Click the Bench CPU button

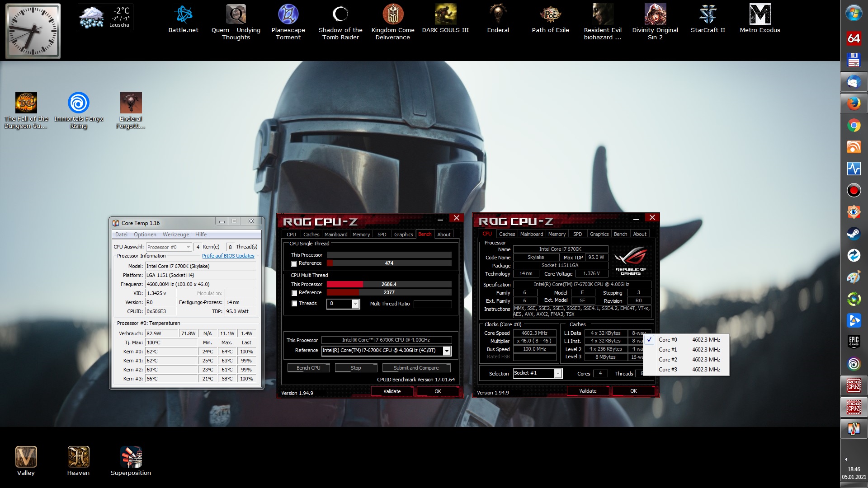[x=308, y=368]
